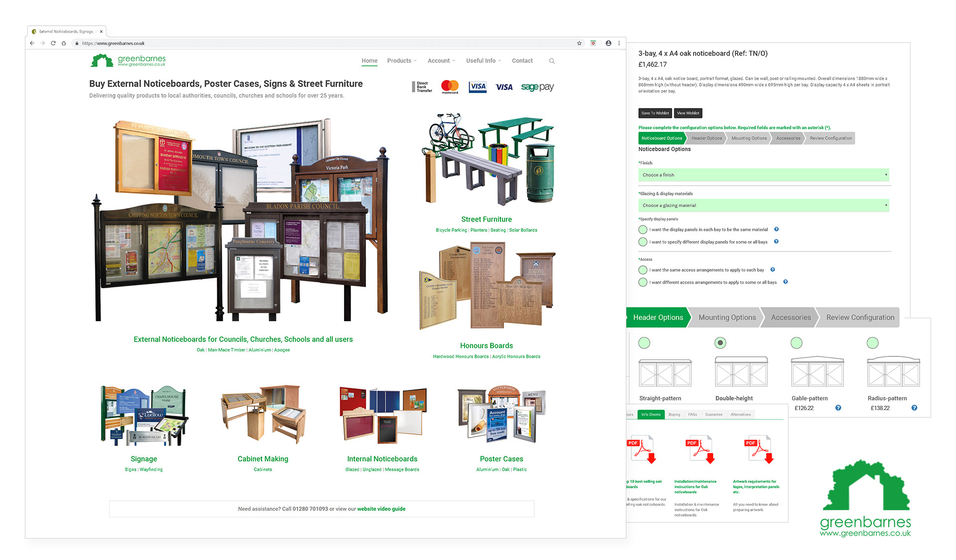The image size is (956, 560).
Task: Bookmark the page with the star icon
Action: click(x=579, y=43)
